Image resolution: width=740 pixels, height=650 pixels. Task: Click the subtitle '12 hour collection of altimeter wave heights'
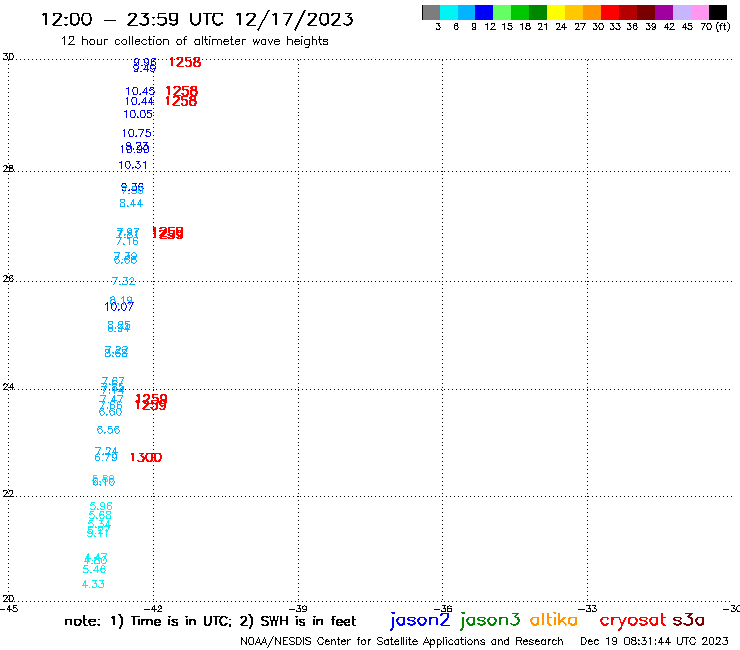point(194,41)
